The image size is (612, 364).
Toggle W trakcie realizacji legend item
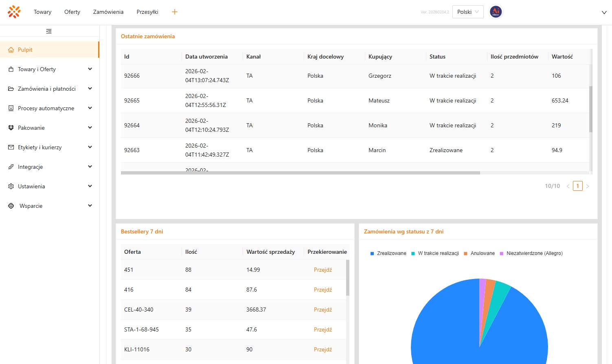point(435,253)
